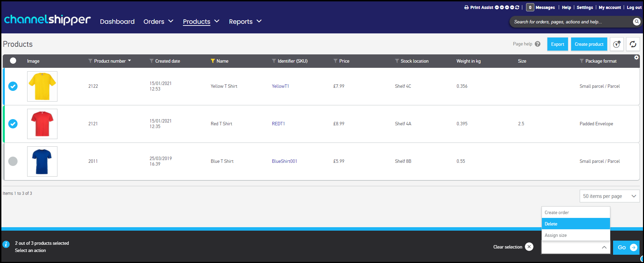The width and height of the screenshot is (644, 263).
Task: Open the blue T shirt thumbnail
Action: 42,161
